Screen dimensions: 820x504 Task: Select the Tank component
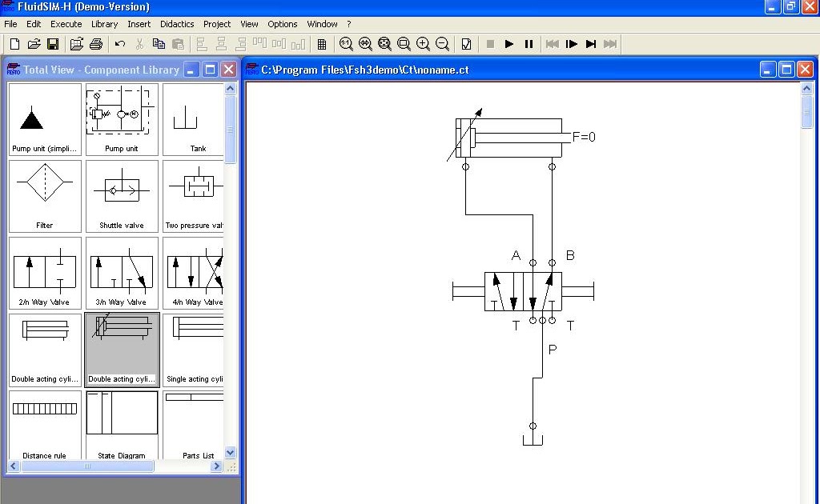[193, 119]
